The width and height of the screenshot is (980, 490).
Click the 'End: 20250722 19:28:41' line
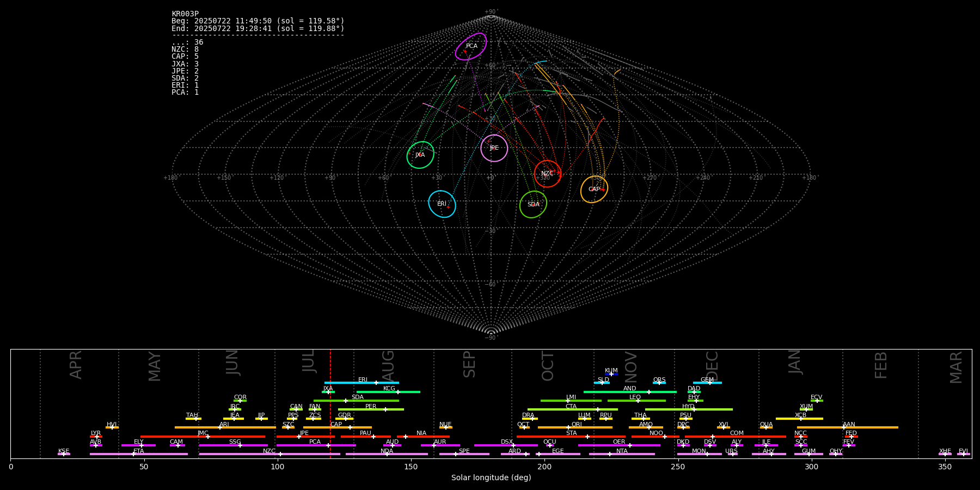[x=258, y=28]
